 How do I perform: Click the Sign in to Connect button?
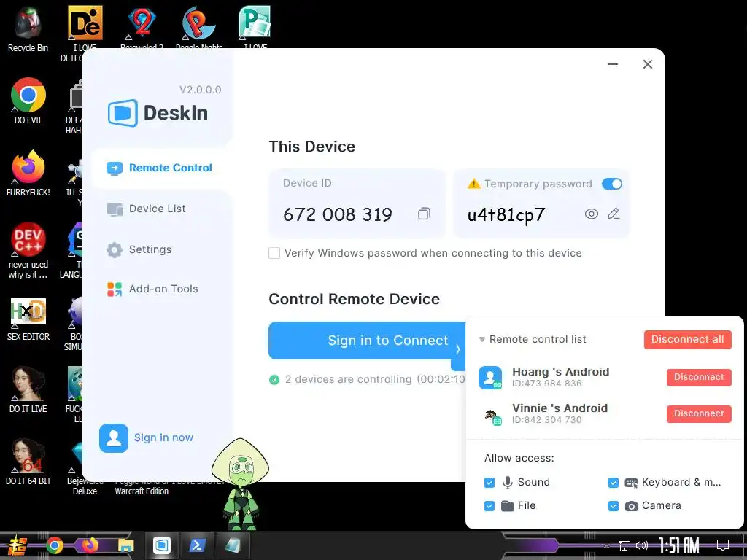pyautogui.click(x=367, y=341)
